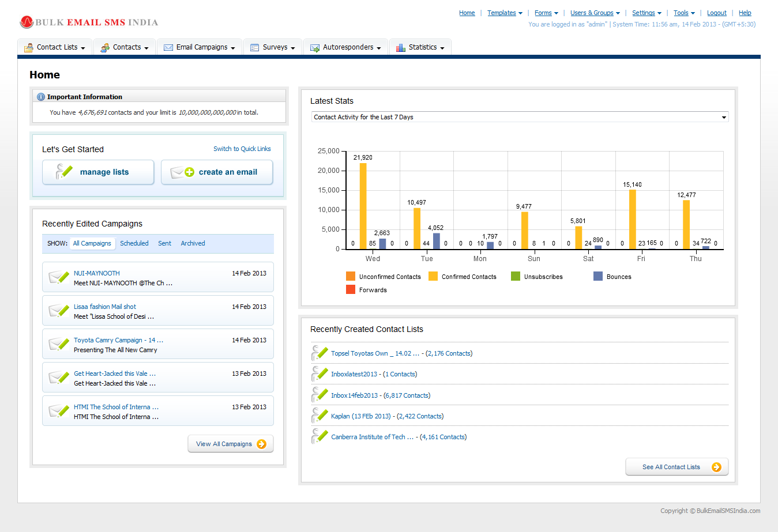778x532 pixels.
Task: Click the contact icon next to Kaplan list
Action: click(x=320, y=416)
